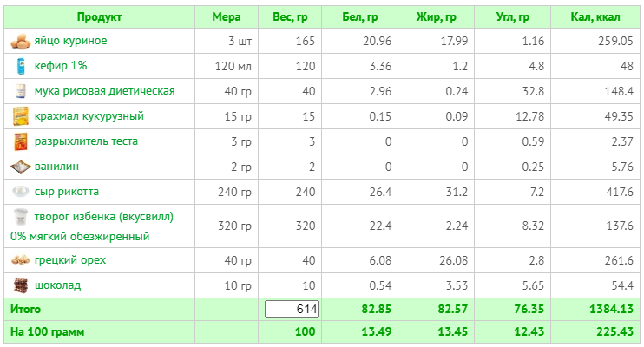The height and width of the screenshot is (347, 644).
Task: Click the chicken egg product icon
Action: click(x=21, y=42)
